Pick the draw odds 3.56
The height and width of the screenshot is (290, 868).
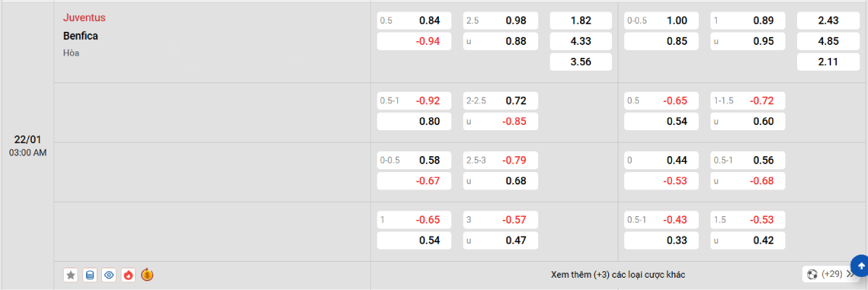(x=581, y=62)
